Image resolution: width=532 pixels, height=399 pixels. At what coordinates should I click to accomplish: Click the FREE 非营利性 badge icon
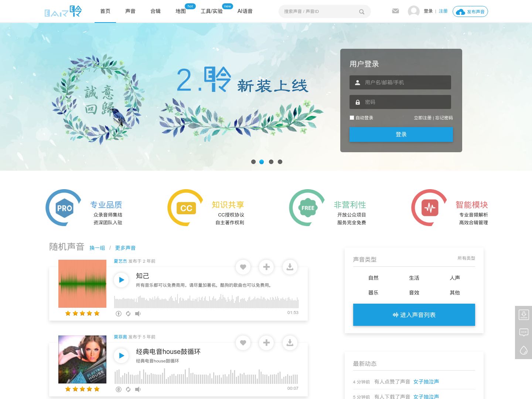(308, 208)
